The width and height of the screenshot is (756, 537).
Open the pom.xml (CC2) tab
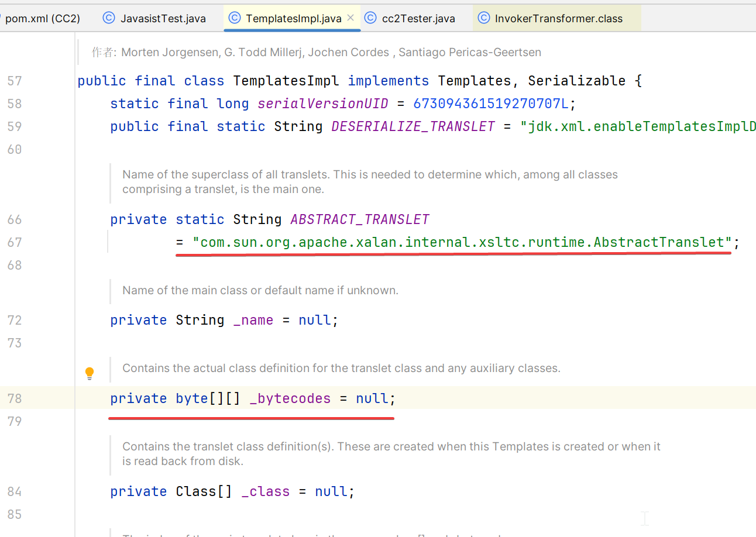(42, 18)
